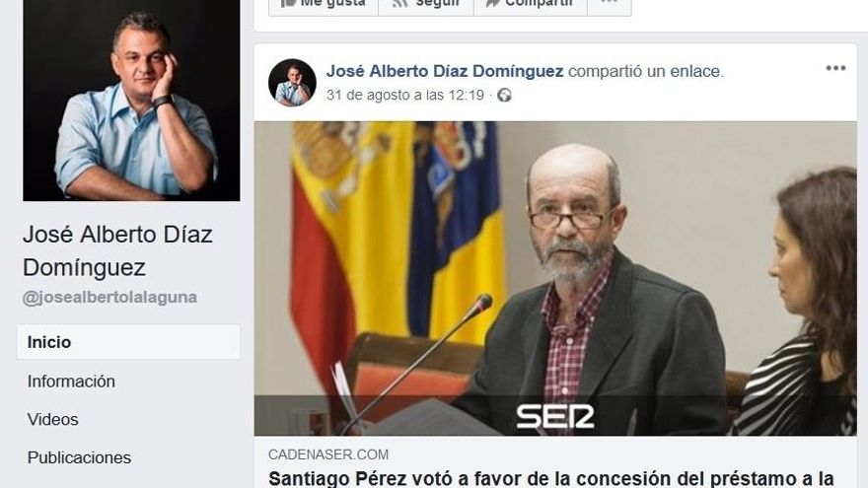Viewport: 868px width, 488px height.
Task: Open the Publicaciones sidebar section
Action: point(79,457)
